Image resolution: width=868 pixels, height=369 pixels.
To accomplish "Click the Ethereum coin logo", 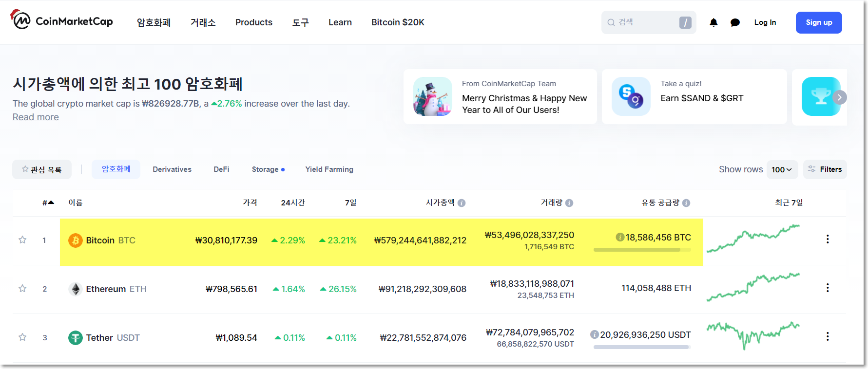I will point(75,289).
